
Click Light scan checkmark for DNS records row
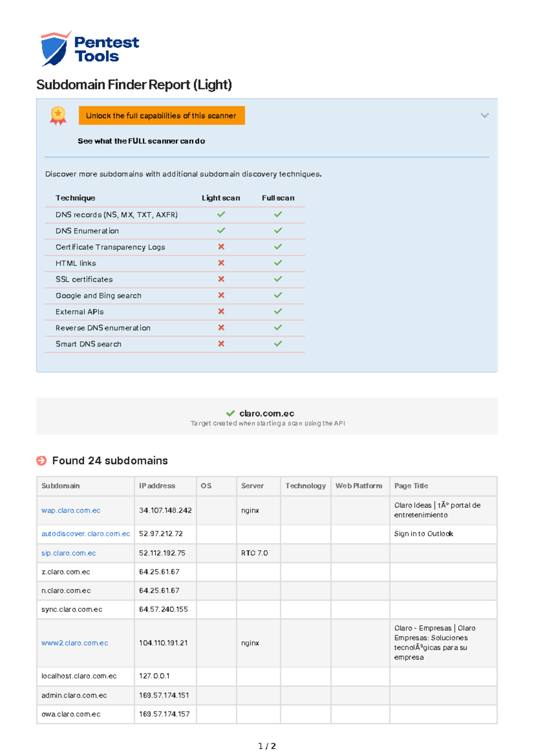[x=221, y=215]
